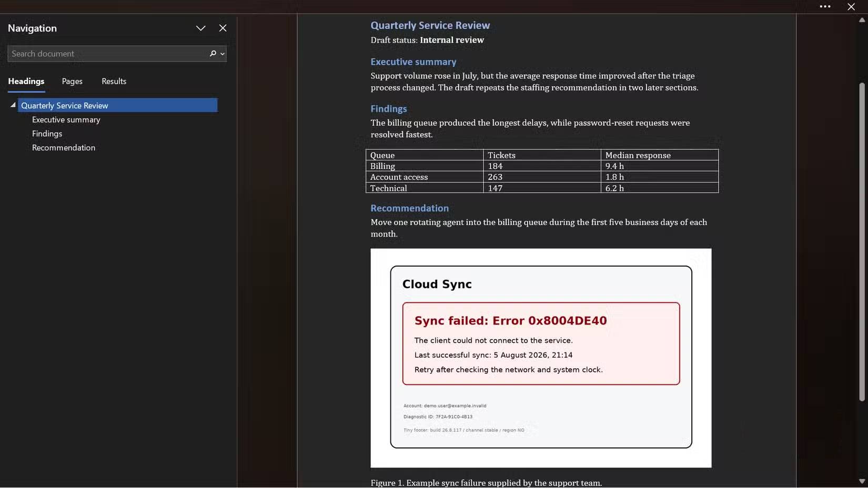Click the search magnifier icon
This screenshot has width=868, height=488.
coord(213,54)
